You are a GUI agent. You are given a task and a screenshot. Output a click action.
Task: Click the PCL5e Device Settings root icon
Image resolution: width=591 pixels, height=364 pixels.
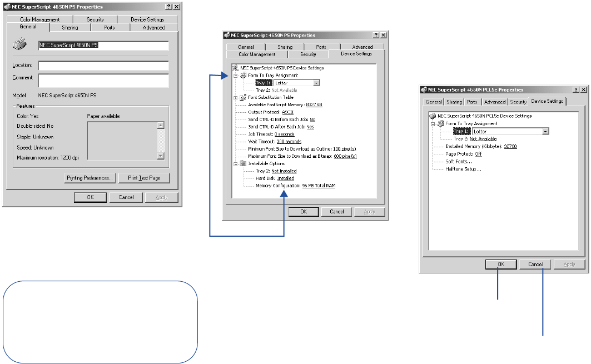click(433, 116)
